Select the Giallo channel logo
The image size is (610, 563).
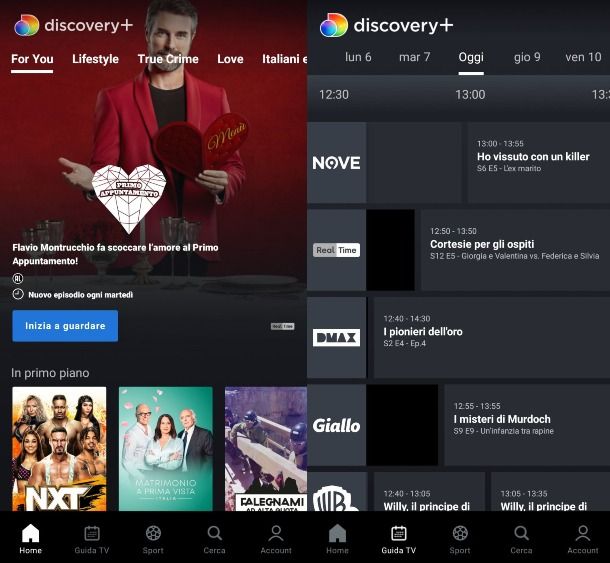(x=337, y=425)
